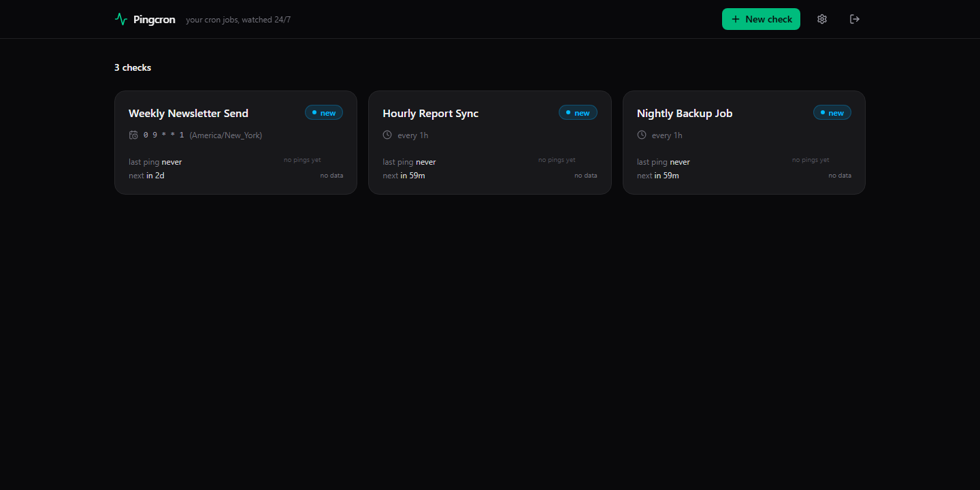Click 'last ping never' on Hourly Report Sync

[409, 162]
